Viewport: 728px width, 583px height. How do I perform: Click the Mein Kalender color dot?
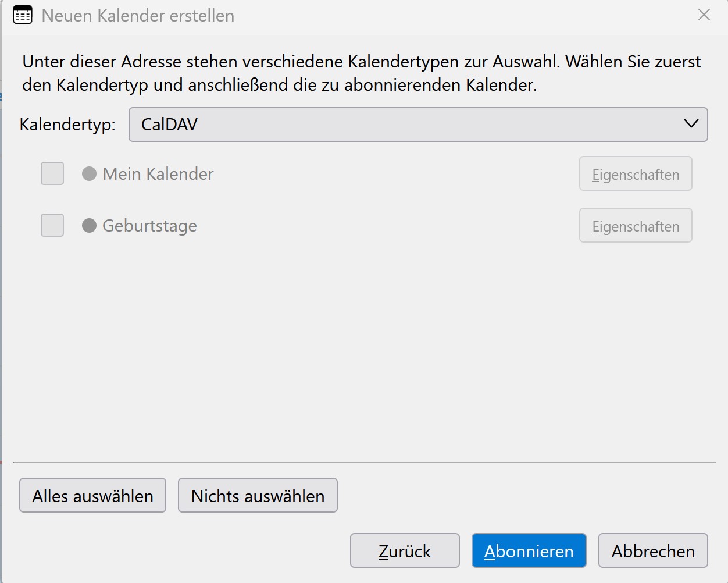[89, 173]
